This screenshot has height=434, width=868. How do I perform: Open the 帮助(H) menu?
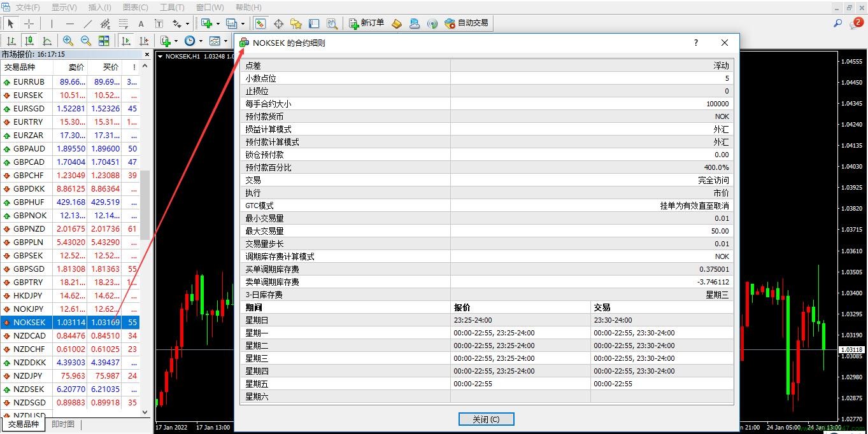248,8
